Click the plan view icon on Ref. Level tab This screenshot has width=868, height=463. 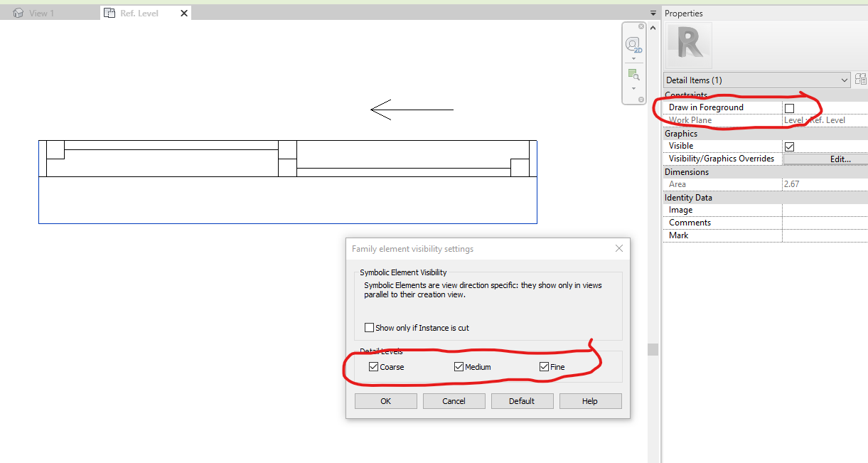(109, 12)
